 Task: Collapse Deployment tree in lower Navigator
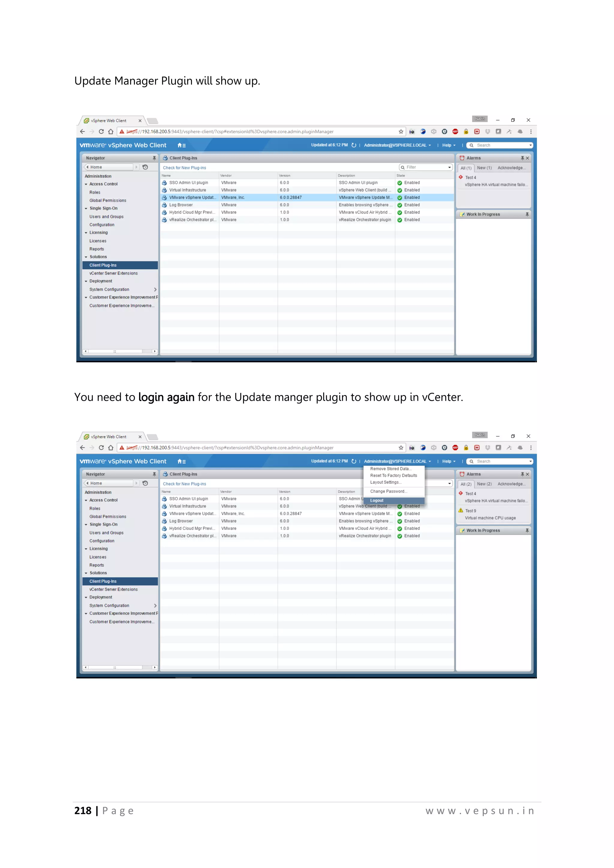[86, 597]
